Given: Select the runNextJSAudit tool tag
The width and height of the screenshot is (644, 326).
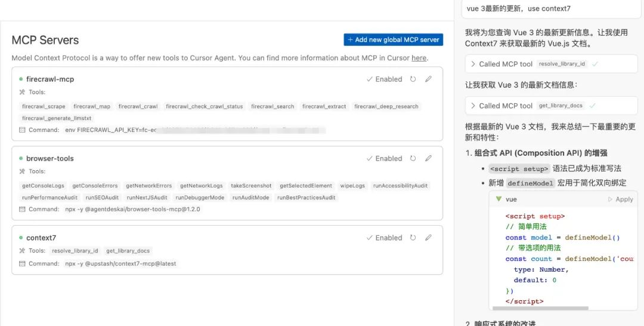Looking at the screenshot, I should (147, 198).
